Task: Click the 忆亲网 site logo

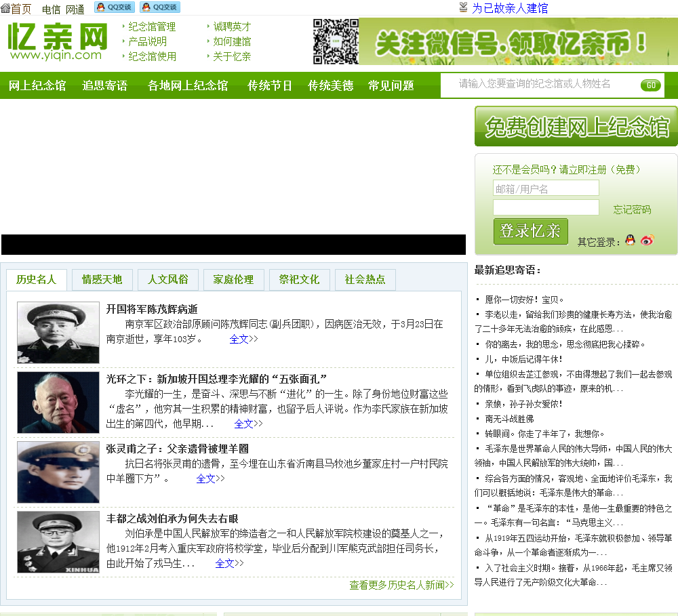Action: click(58, 41)
